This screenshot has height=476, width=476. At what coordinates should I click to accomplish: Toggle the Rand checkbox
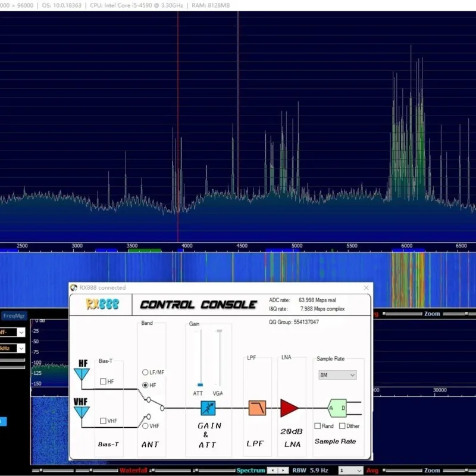point(318,426)
